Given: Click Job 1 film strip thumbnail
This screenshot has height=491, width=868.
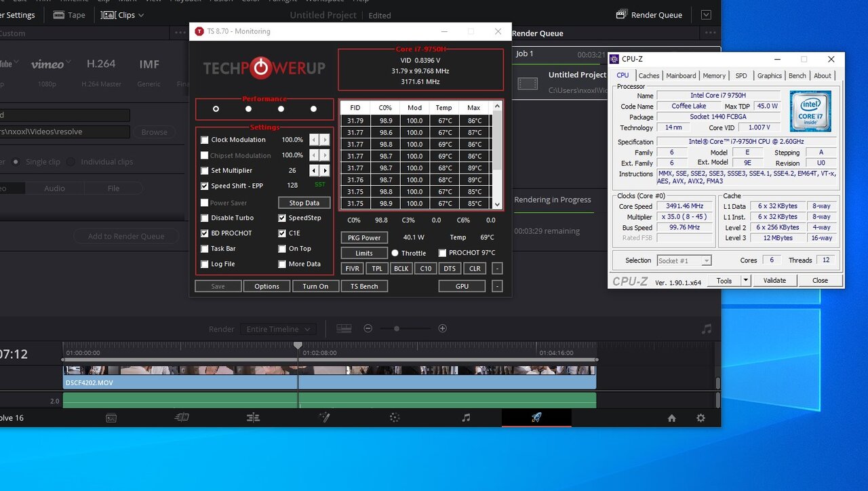Looking at the screenshot, I should (528, 83).
